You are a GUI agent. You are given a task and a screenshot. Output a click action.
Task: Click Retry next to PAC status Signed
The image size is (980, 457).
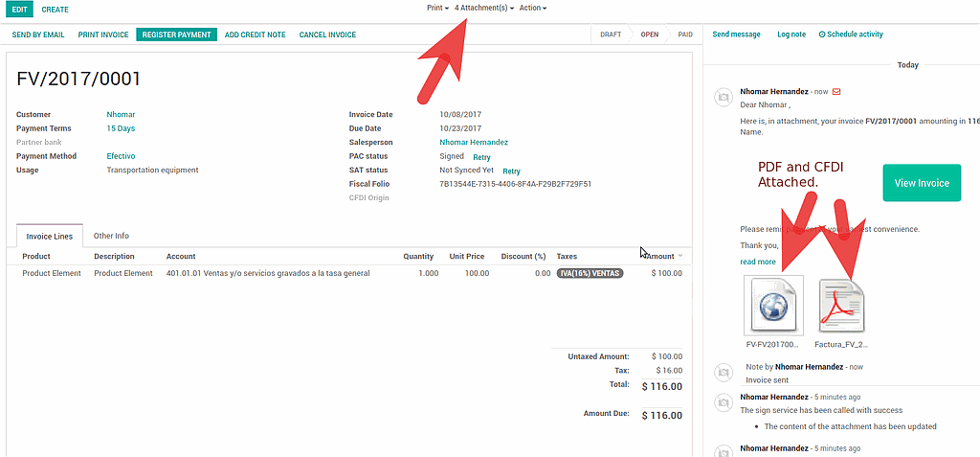click(x=481, y=157)
